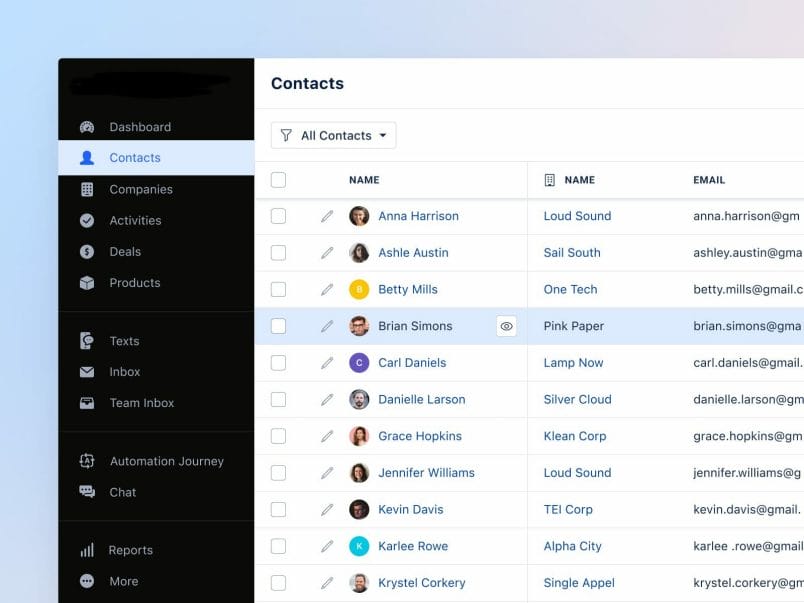The image size is (804, 603).
Task: Check the Ashle Austin row checkbox
Action: pos(278,253)
